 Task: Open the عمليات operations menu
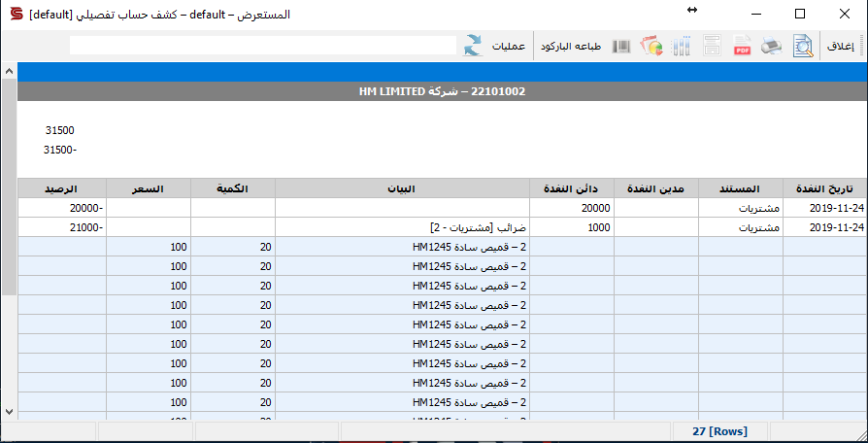pyautogui.click(x=509, y=47)
